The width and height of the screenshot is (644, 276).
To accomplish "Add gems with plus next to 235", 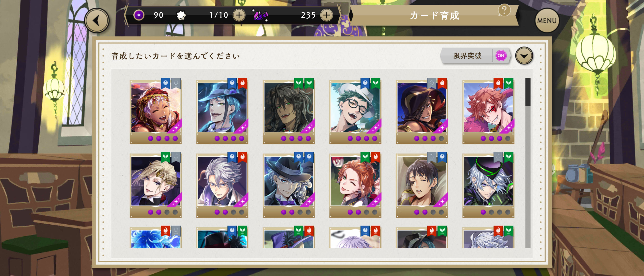I will coord(327,15).
